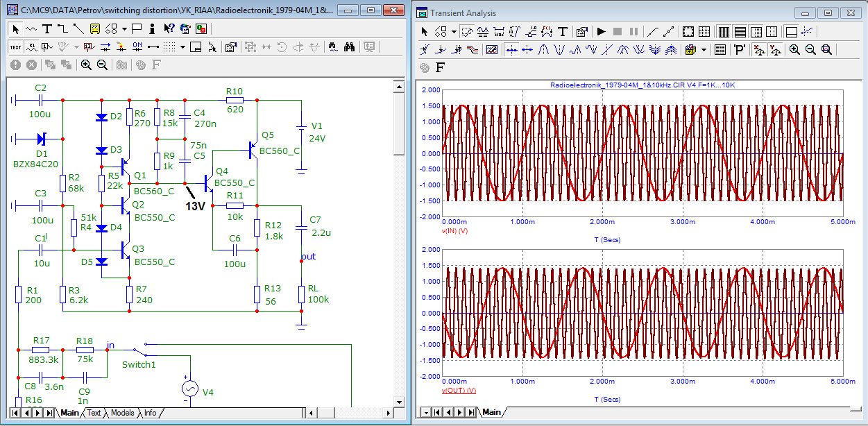868x426 pixels.
Task: Open the grid style dropdown arrow
Action: [182, 46]
